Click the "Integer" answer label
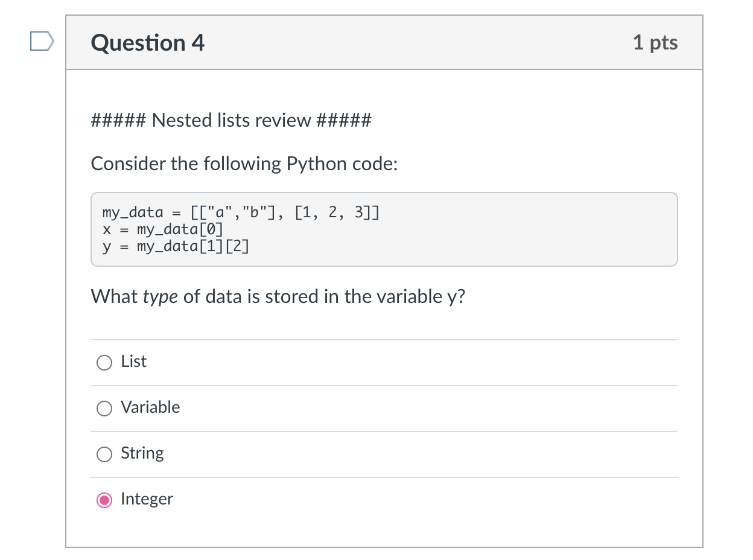The width and height of the screenshot is (753, 560). [147, 499]
